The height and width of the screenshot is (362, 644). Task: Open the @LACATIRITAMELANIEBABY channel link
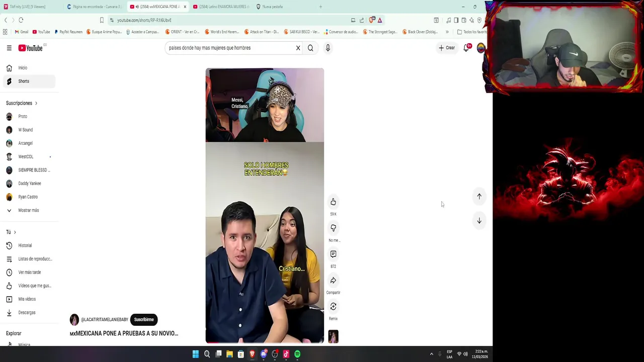[104, 319]
